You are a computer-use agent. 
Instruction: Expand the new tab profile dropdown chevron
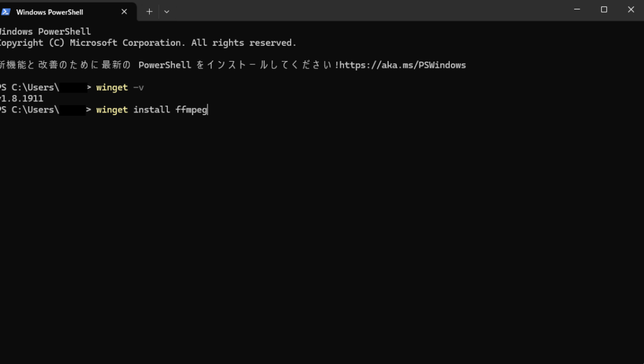(166, 12)
